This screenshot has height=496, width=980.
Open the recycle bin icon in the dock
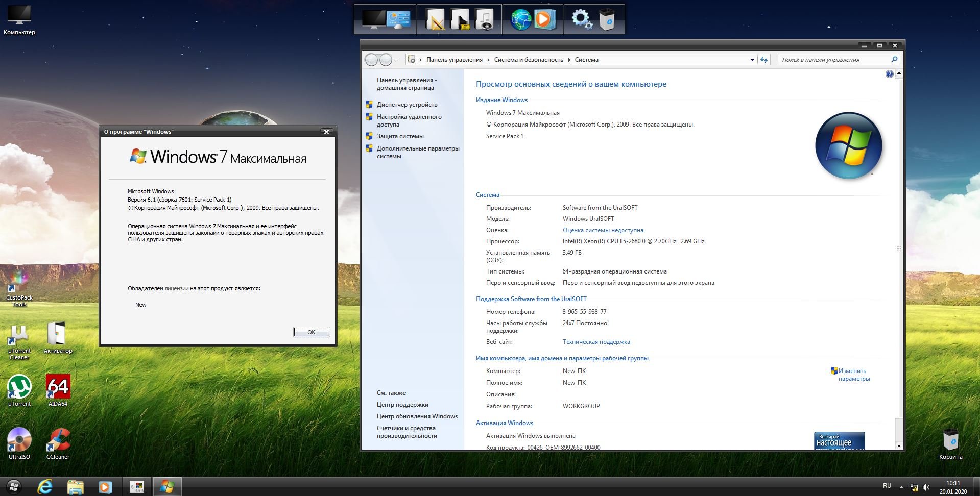pyautogui.click(x=607, y=19)
